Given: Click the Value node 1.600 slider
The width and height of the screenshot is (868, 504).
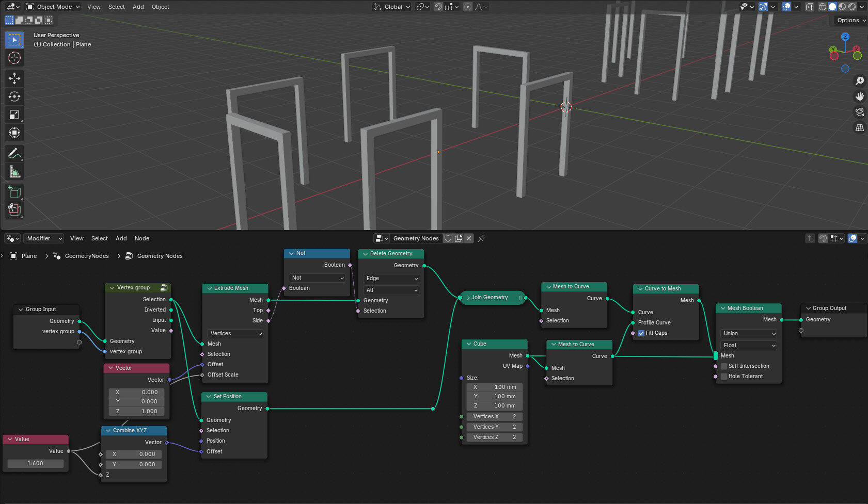Looking at the screenshot, I should tap(36, 464).
